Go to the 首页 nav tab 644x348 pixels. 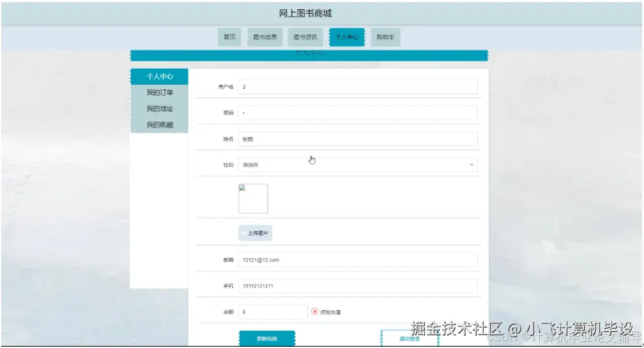229,37
